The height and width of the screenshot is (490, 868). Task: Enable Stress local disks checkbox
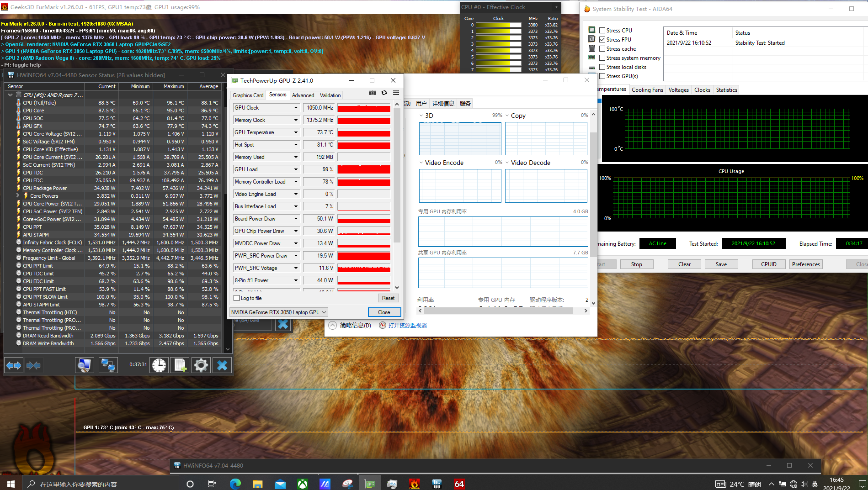(602, 67)
